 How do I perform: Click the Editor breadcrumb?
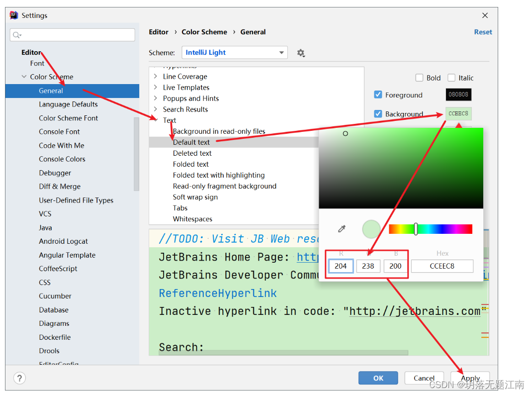pos(159,32)
